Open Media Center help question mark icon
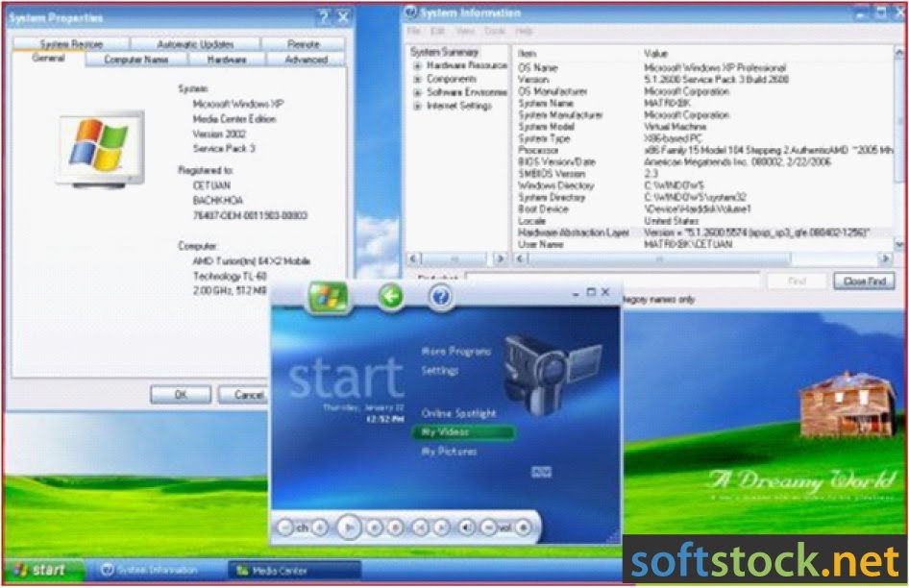The height and width of the screenshot is (588, 909). pos(441,297)
